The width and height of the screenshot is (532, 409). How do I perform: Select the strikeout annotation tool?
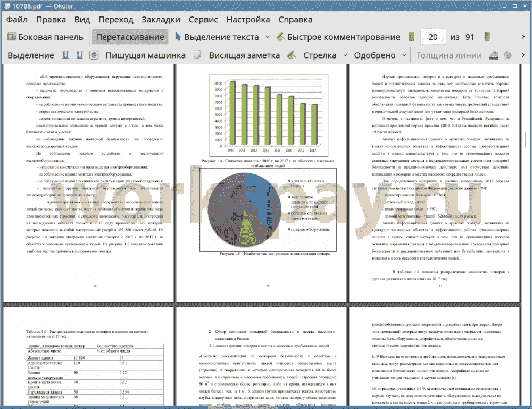point(94,55)
